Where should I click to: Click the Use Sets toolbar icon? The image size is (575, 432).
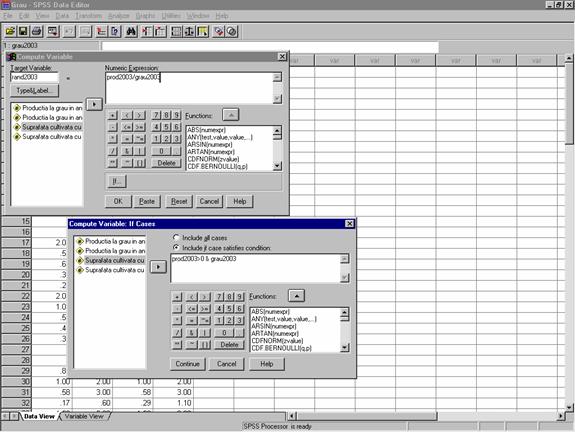pos(232,32)
